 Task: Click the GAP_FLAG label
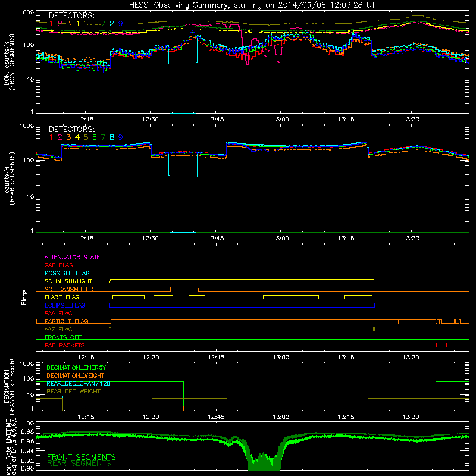[x=58, y=265]
